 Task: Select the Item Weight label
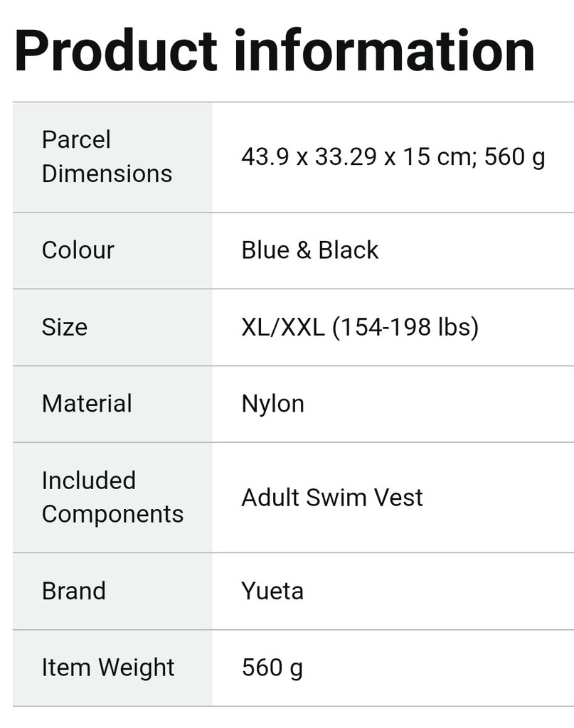tap(108, 668)
